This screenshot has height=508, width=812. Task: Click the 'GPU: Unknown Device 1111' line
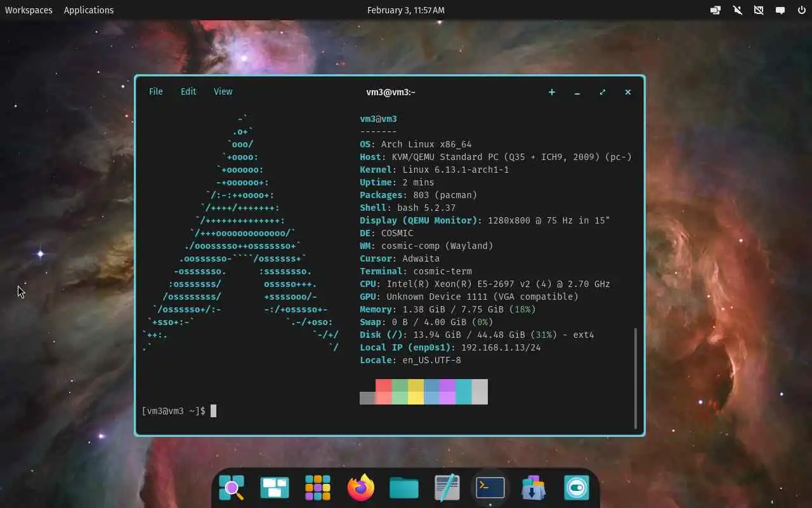click(x=469, y=297)
